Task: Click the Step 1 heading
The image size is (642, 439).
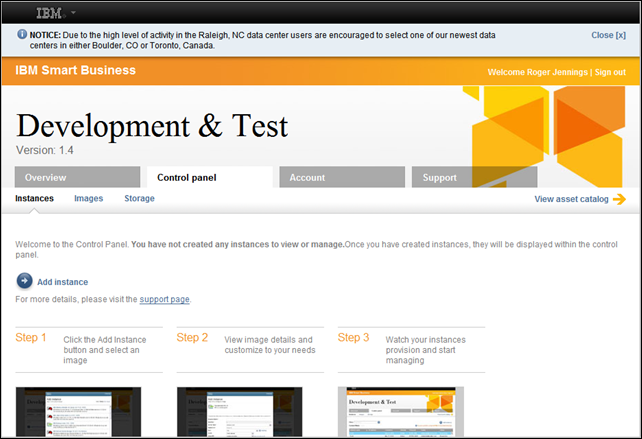Action: (31, 337)
